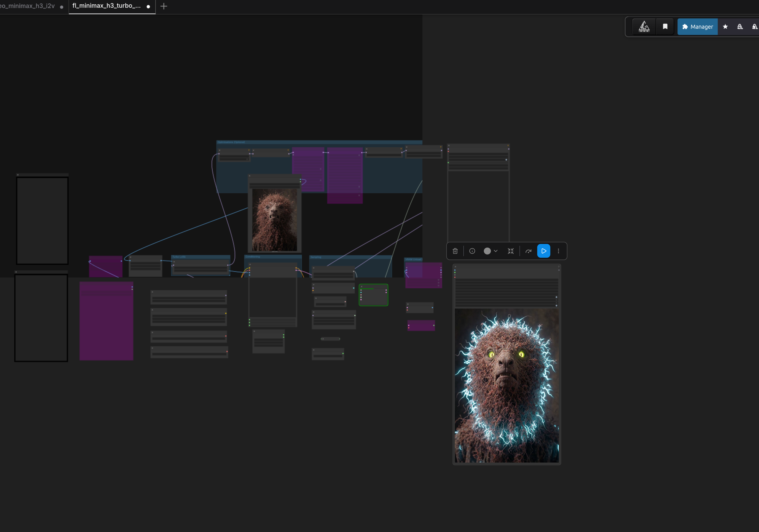This screenshot has width=759, height=532.
Task: Click the mountain-logo button in the top bar
Action: (x=644, y=27)
